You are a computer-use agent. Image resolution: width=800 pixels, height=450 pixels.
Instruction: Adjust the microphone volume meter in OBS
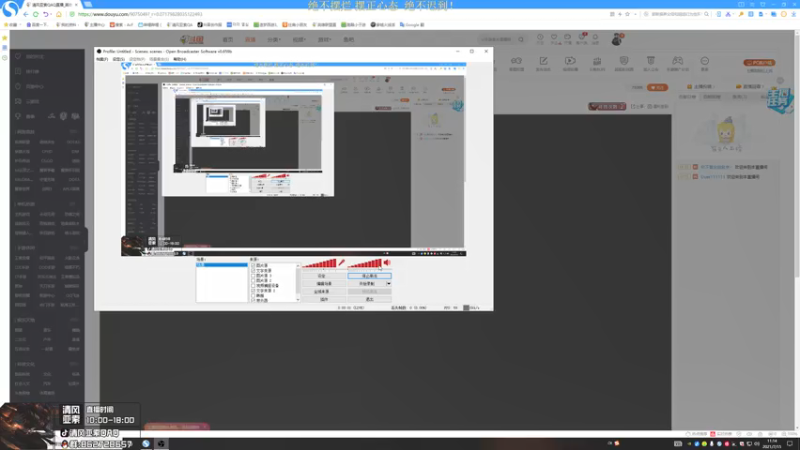[x=319, y=263]
